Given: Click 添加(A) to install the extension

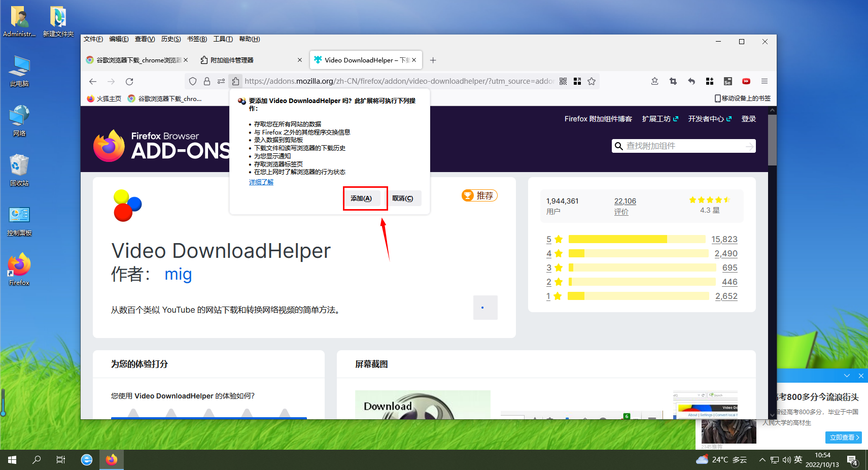Looking at the screenshot, I should [x=362, y=198].
